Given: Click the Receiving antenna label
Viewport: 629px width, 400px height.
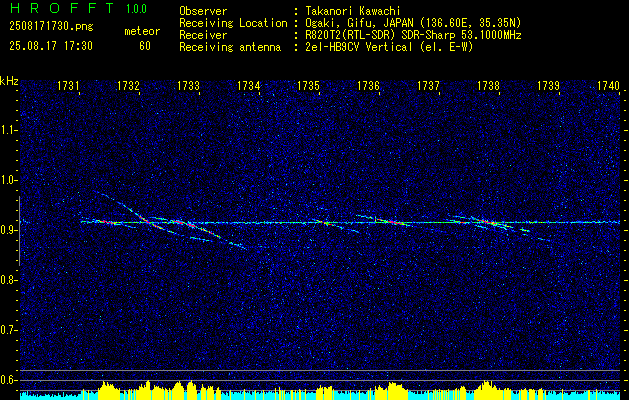Looking at the screenshot, I should point(230,47).
